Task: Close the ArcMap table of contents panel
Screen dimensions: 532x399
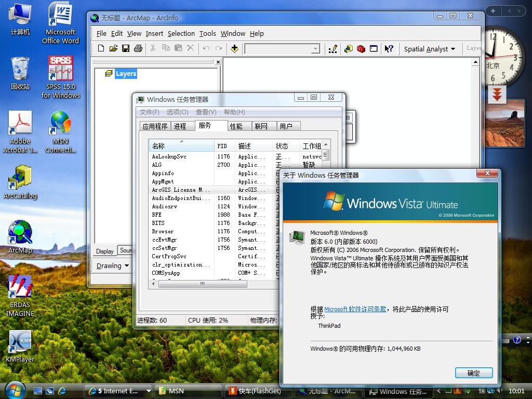Action: point(218,62)
